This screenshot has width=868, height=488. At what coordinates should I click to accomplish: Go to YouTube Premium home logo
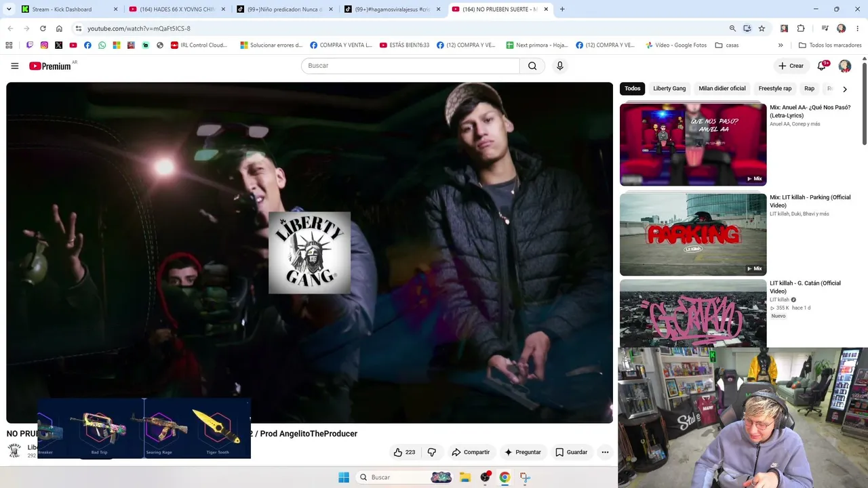(x=50, y=66)
